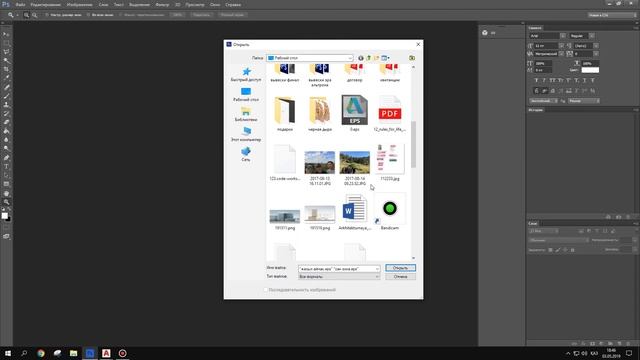Open This PC location in dialog sidebar
Screen dimensions: 640x360
[246, 135]
